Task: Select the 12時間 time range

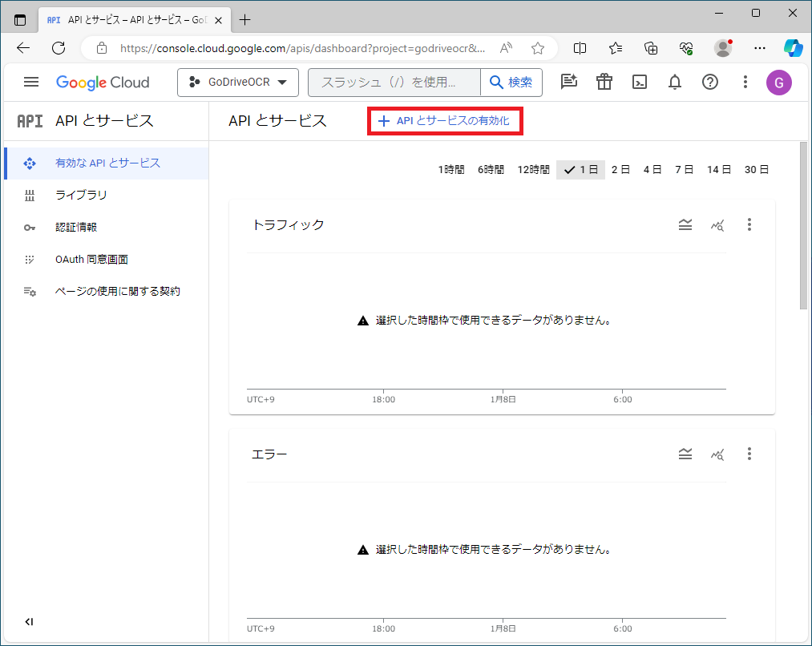Action: [x=533, y=170]
